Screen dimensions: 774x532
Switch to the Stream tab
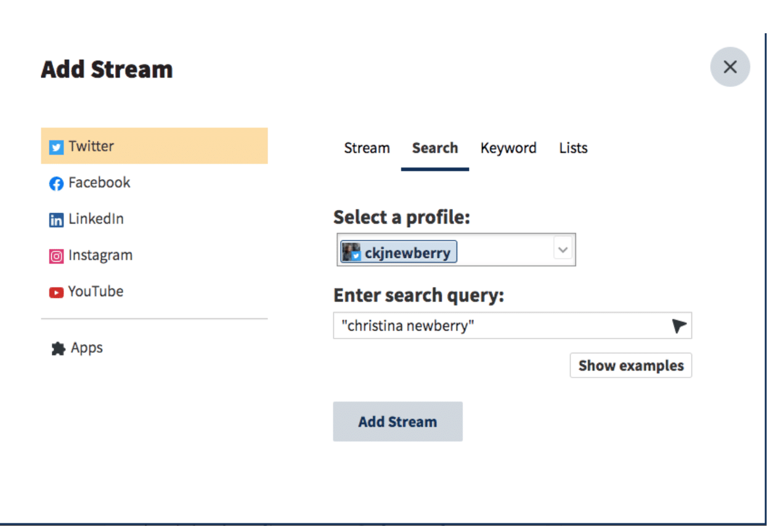[x=367, y=148]
